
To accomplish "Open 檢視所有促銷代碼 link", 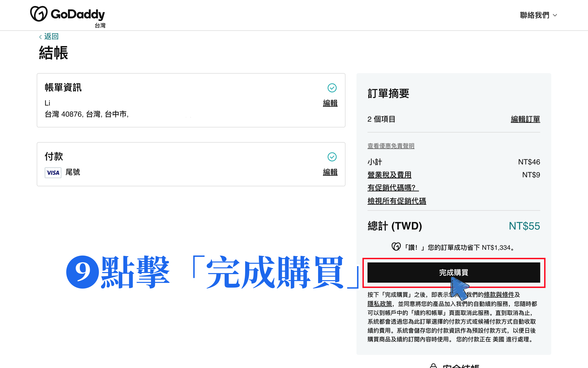I will (396, 201).
